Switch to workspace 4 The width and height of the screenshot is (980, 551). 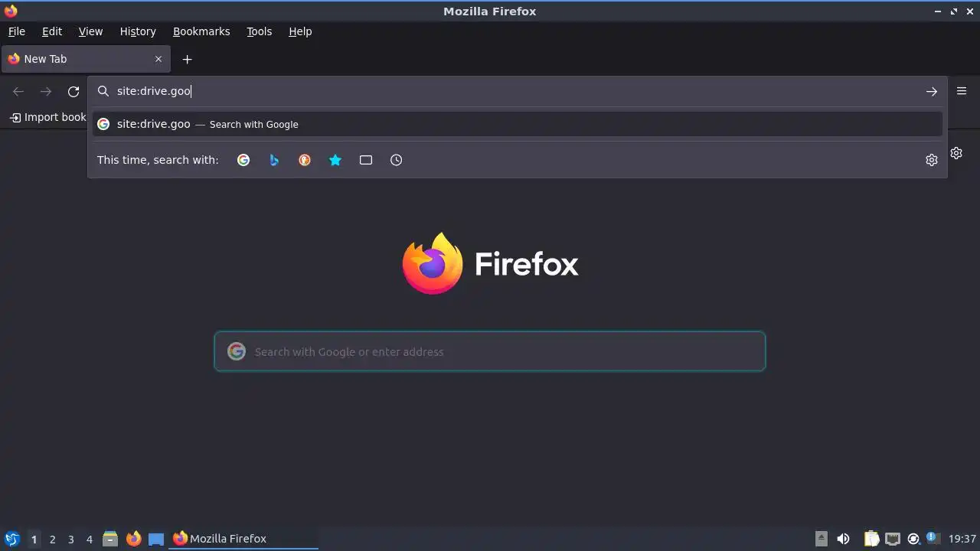click(x=89, y=539)
